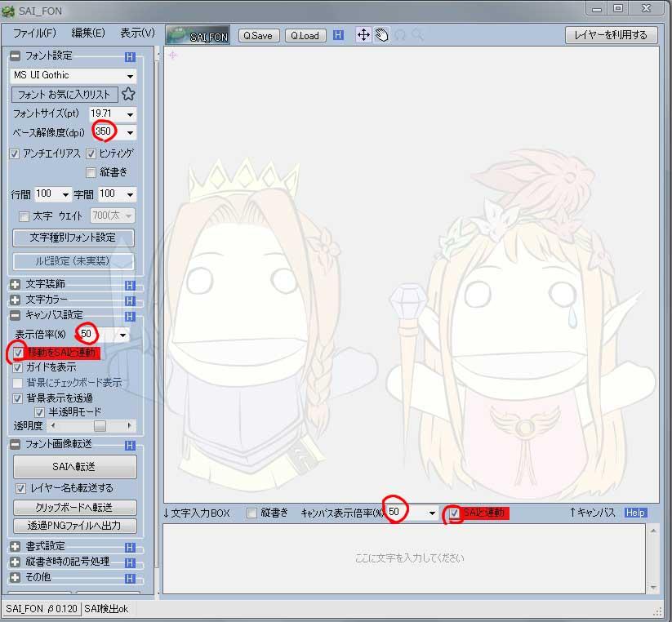Open help H for フォント設定 section
The width and height of the screenshot is (672, 622).
tap(131, 56)
